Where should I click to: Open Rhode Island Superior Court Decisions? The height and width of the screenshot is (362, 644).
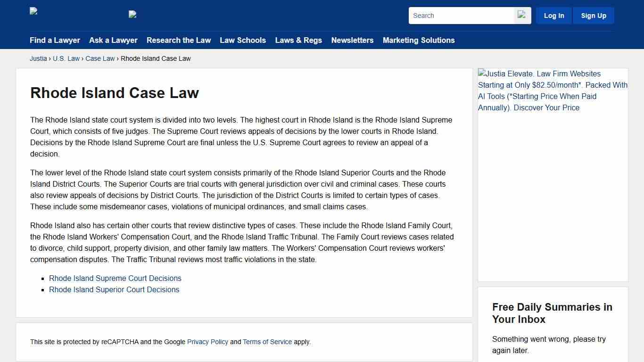pyautogui.click(x=114, y=289)
